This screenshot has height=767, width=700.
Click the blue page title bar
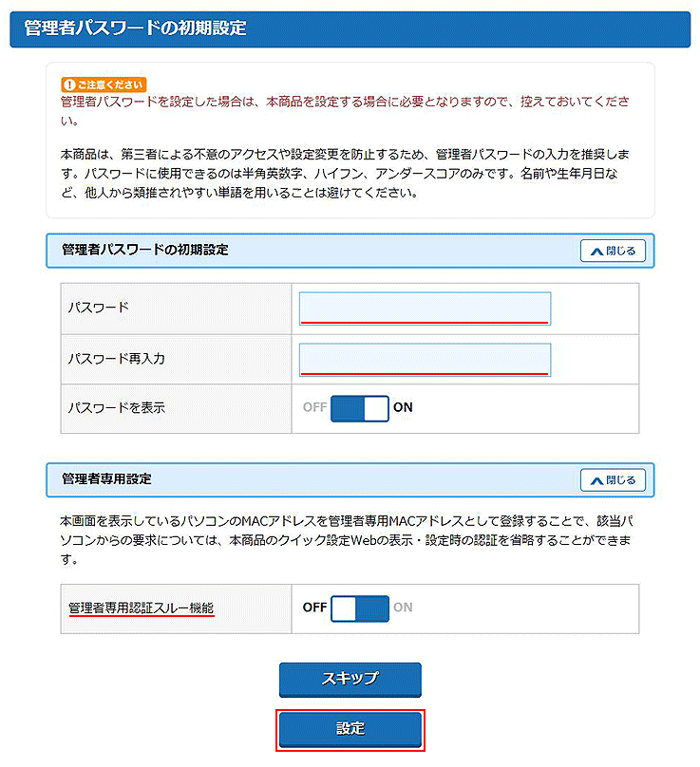click(x=350, y=28)
